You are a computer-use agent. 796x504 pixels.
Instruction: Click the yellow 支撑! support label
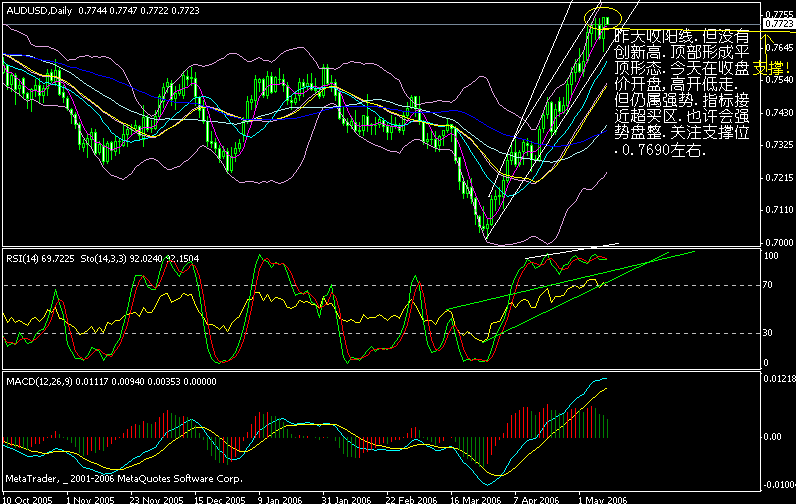(772, 68)
